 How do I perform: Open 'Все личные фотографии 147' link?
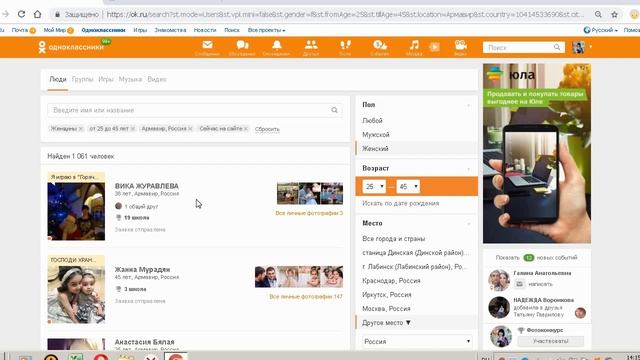click(306, 297)
